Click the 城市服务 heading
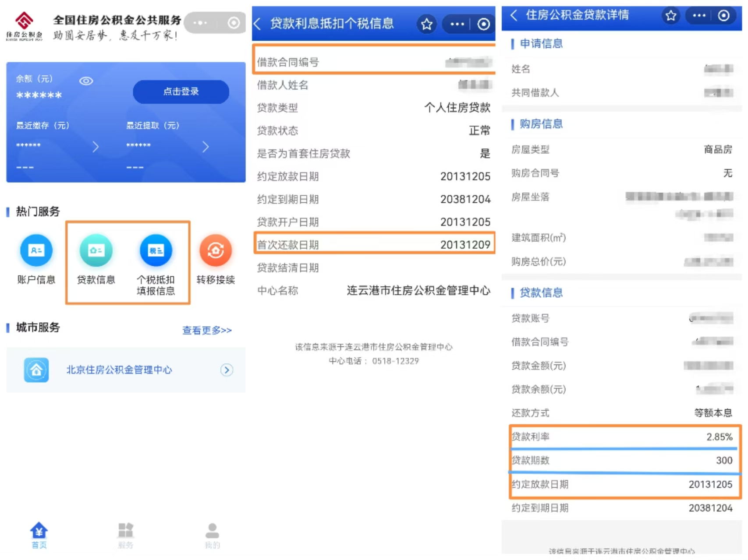The image size is (748, 560). point(38,328)
